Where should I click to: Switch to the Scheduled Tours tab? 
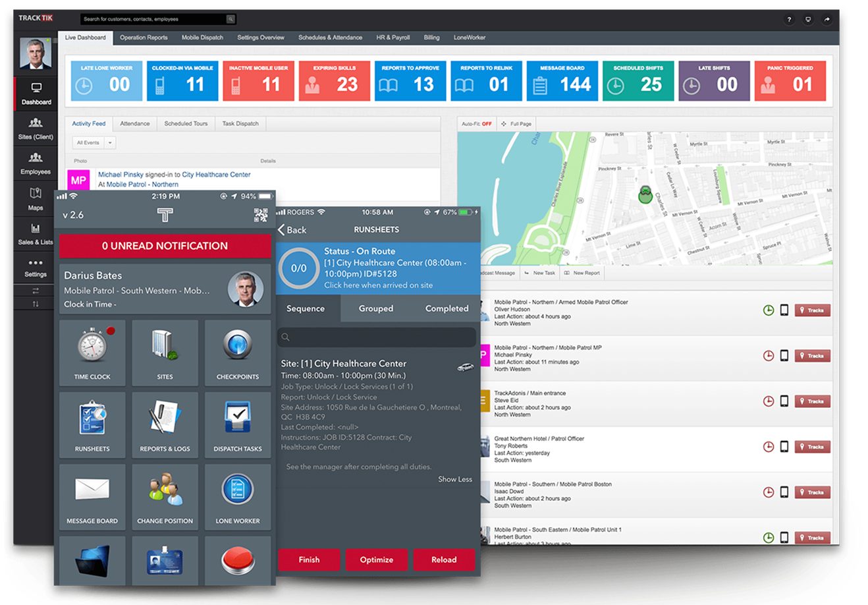186,124
